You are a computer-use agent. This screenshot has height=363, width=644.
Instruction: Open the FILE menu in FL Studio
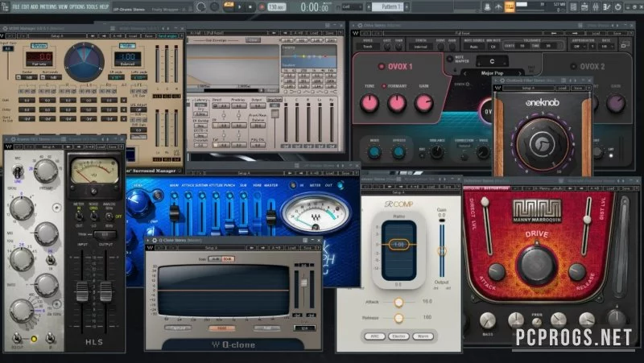(x=16, y=6)
